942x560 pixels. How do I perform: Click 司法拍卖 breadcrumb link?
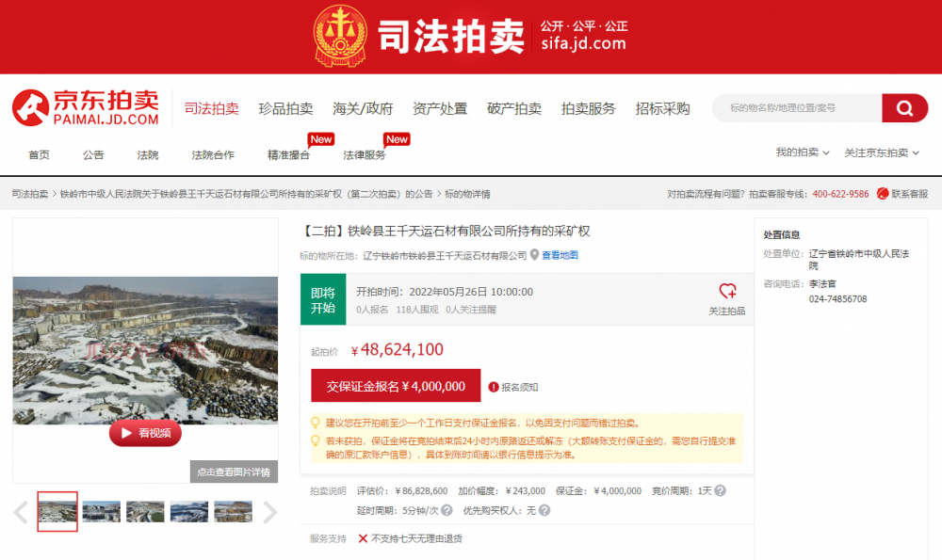point(30,194)
